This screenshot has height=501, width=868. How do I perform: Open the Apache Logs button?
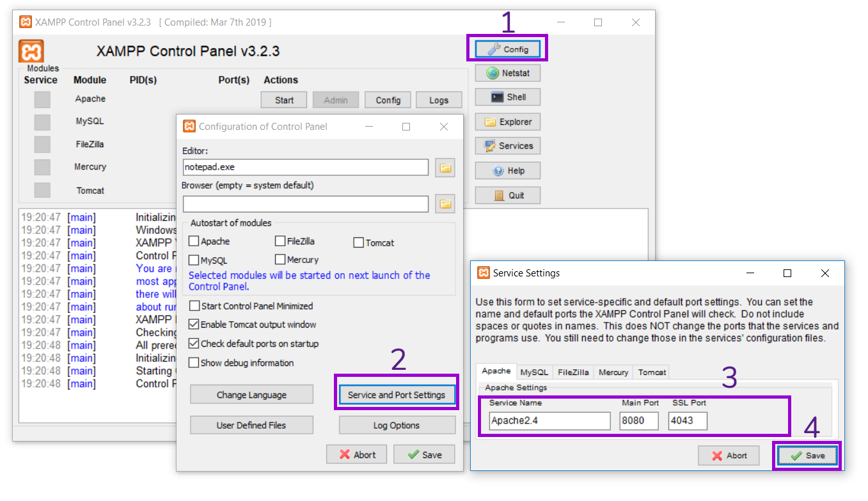point(439,100)
